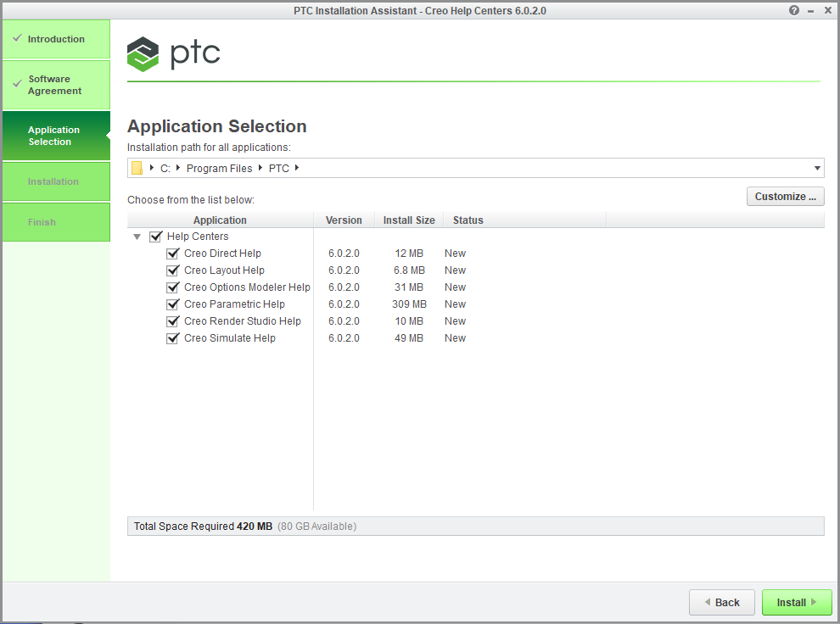Select Program Files in the path

tap(219, 168)
